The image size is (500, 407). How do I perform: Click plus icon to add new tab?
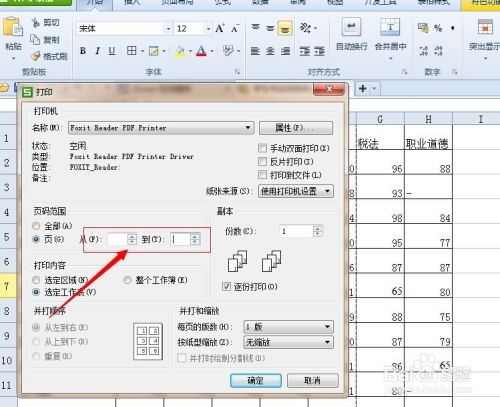363,88
